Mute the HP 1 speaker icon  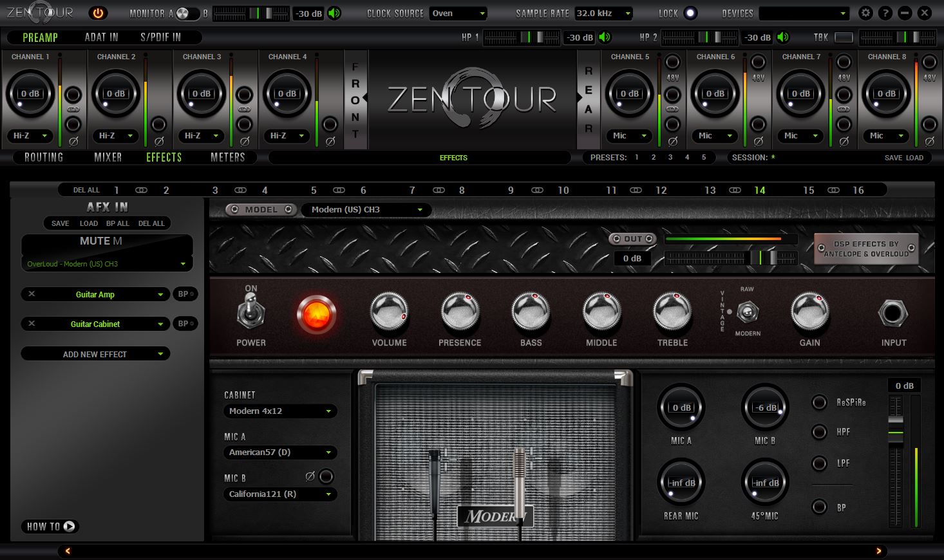[605, 37]
